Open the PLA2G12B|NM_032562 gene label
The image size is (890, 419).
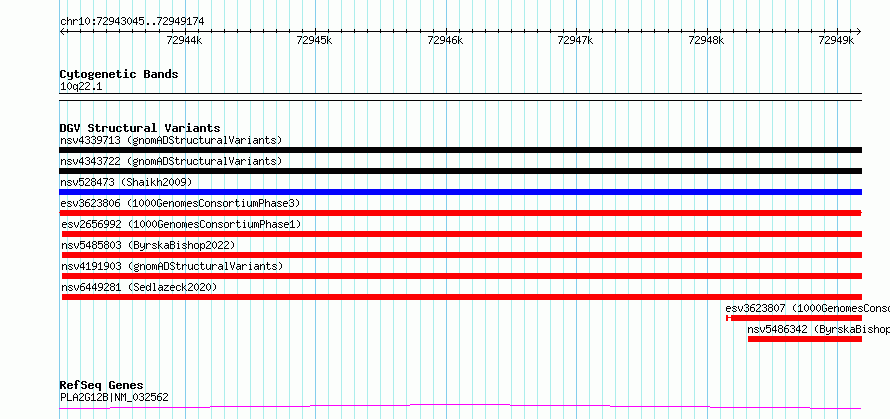pyautogui.click(x=114, y=397)
